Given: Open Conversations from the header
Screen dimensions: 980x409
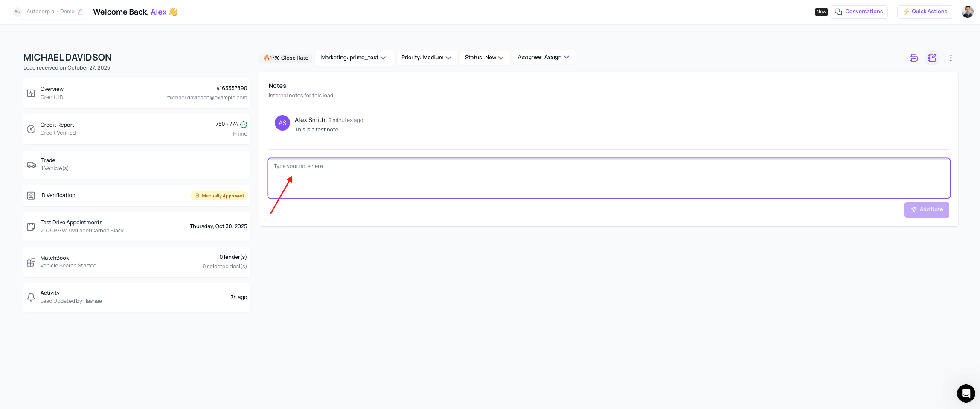Looking at the screenshot, I should (858, 12).
